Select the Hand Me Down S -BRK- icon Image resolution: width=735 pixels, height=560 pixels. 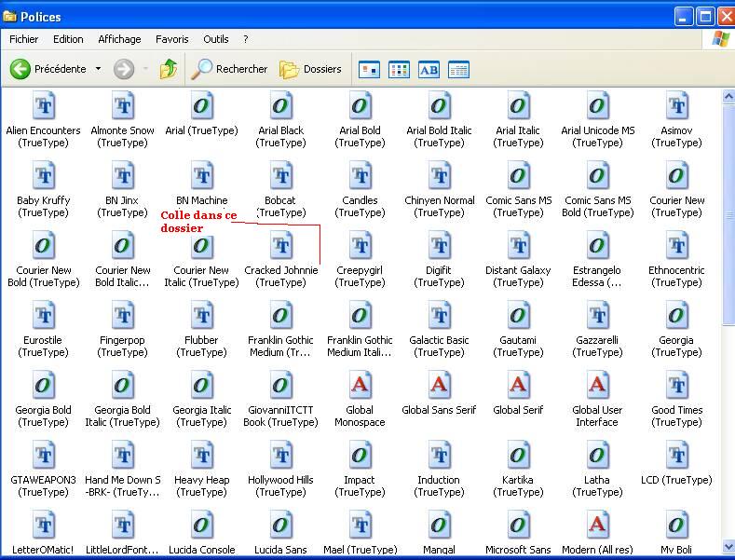[123, 455]
